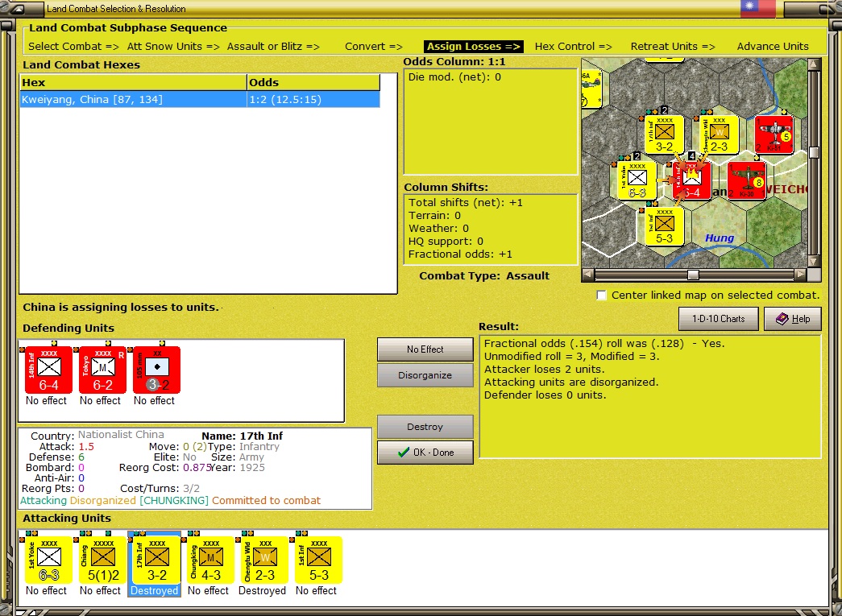Select the 14th Inf defending unit counter
Screen dimensions: 842x616
[x=48, y=370]
